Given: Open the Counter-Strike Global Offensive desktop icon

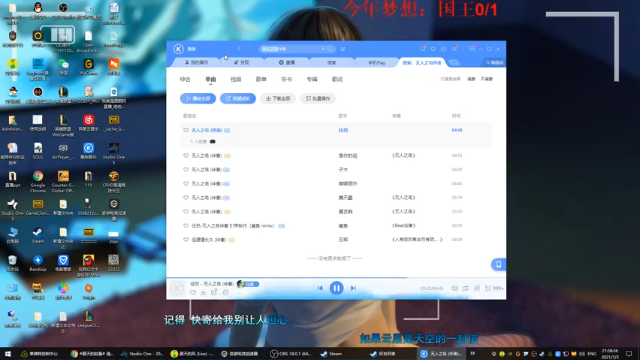Looking at the screenshot, I should [63, 181].
